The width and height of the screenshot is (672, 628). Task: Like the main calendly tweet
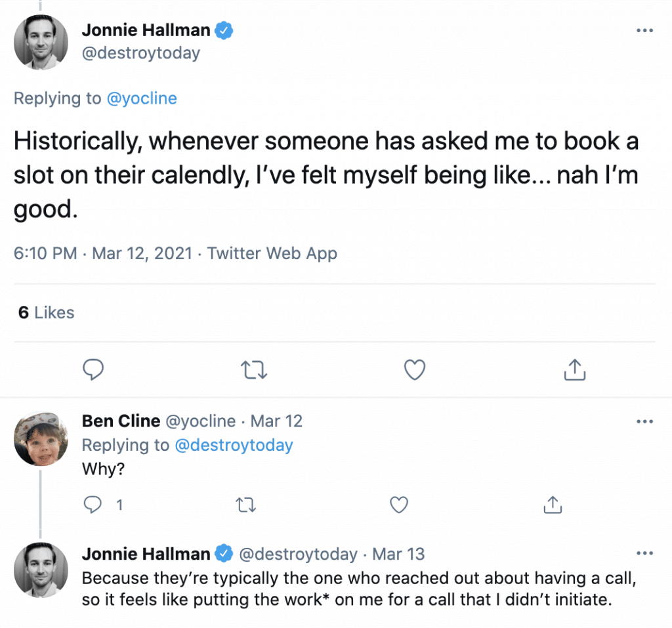[x=414, y=370]
